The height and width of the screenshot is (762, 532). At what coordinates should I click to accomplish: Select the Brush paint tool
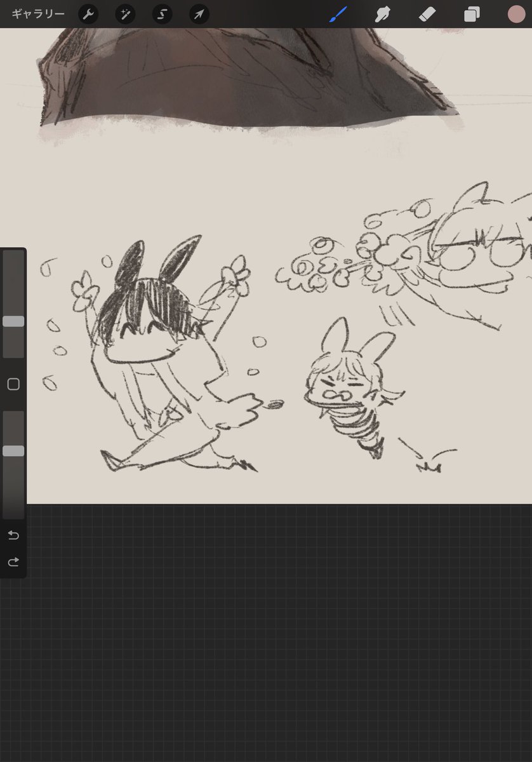338,14
